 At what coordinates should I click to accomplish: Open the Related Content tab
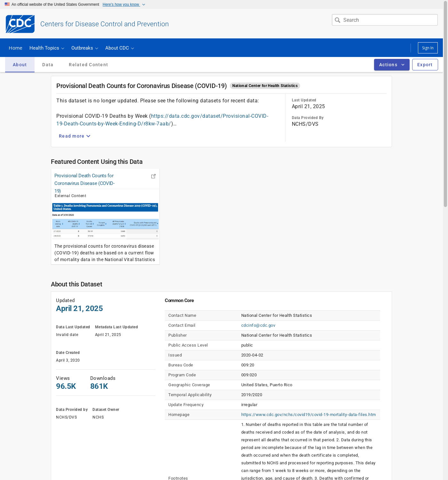tap(88, 65)
